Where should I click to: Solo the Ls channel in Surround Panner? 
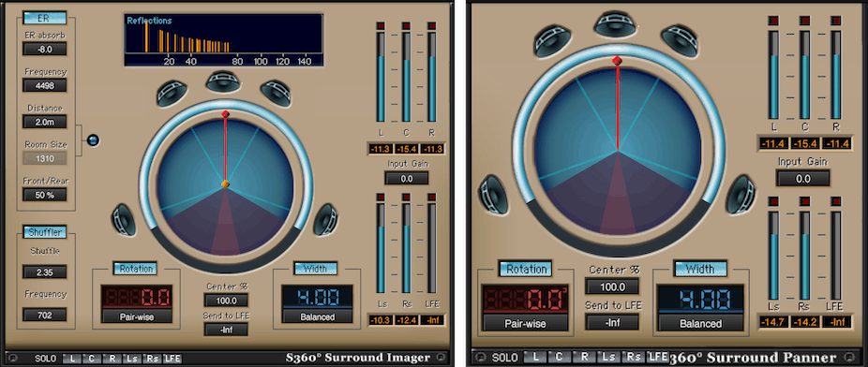click(x=607, y=357)
